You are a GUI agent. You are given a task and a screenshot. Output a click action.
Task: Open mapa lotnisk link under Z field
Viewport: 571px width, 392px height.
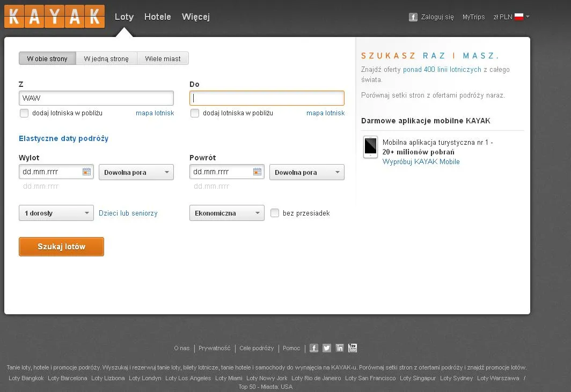(155, 113)
